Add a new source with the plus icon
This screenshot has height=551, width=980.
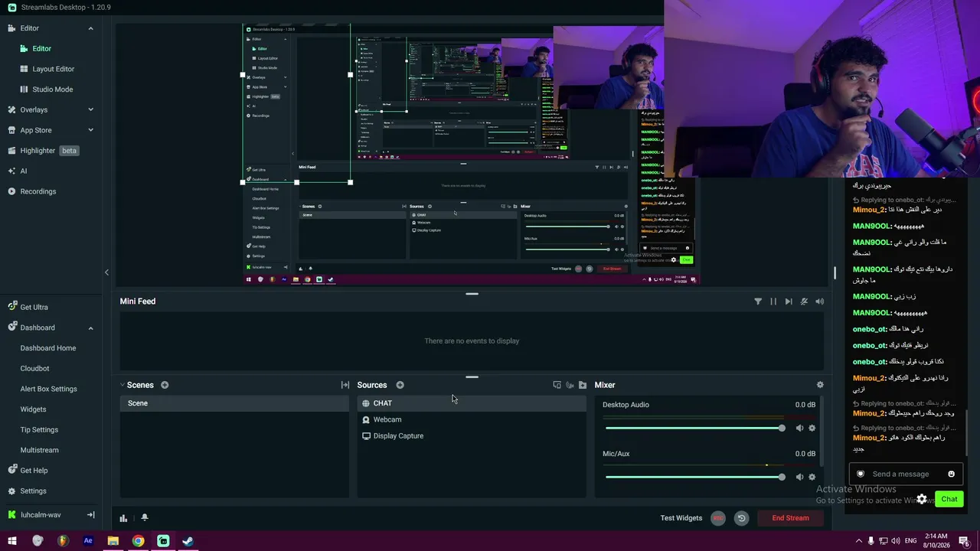click(400, 385)
